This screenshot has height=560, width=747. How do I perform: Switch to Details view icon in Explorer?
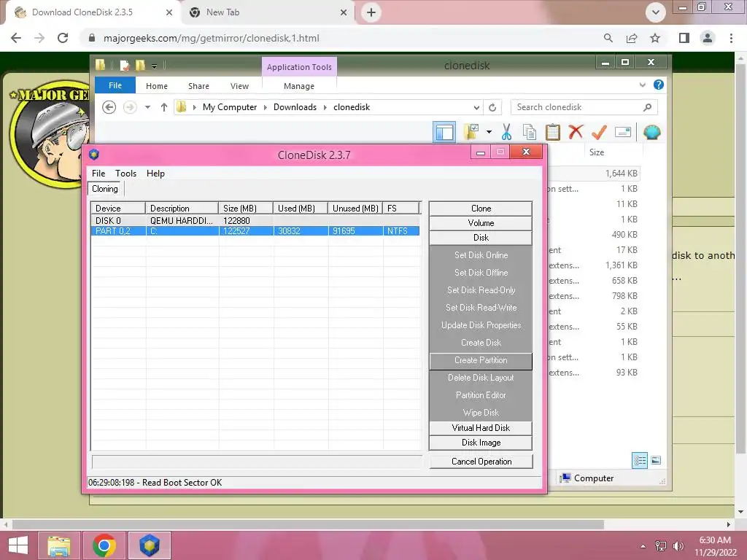[640, 460]
